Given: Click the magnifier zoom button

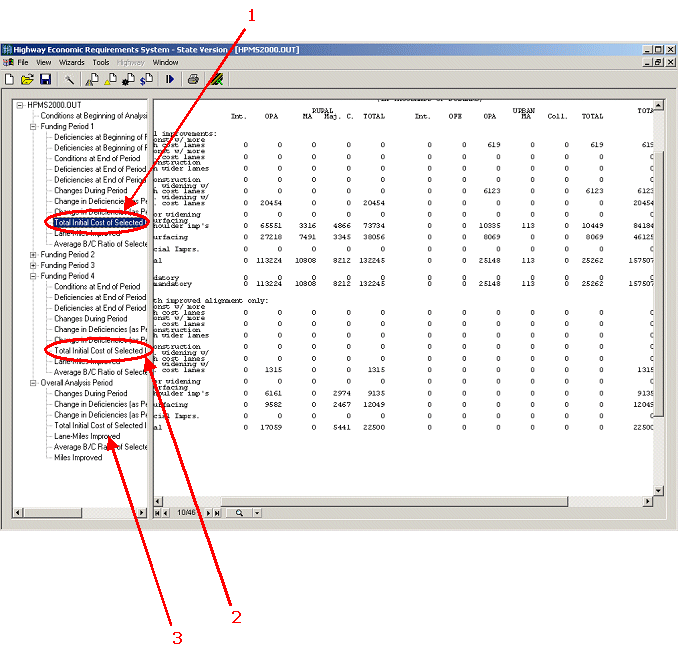Looking at the screenshot, I should (x=239, y=513).
